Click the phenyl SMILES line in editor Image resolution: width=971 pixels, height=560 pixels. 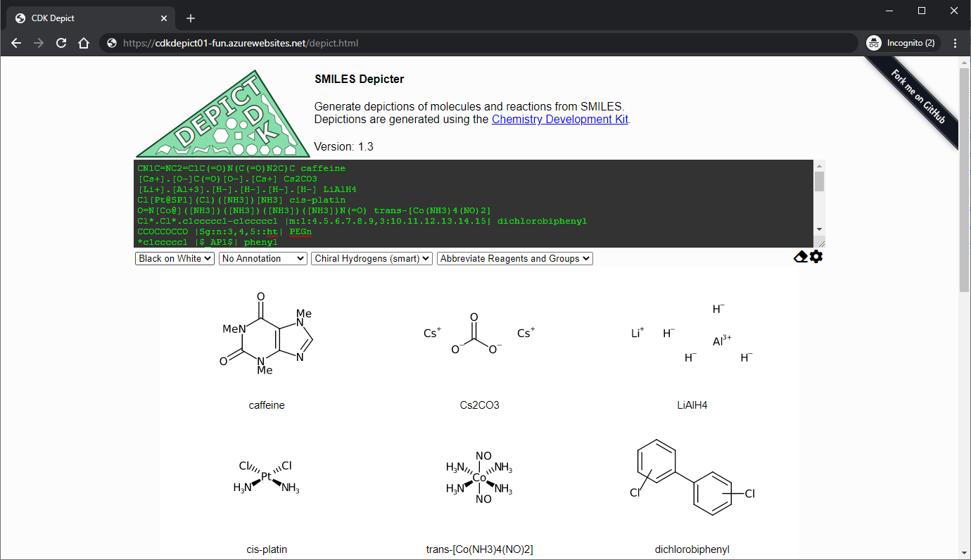pyautogui.click(x=208, y=242)
